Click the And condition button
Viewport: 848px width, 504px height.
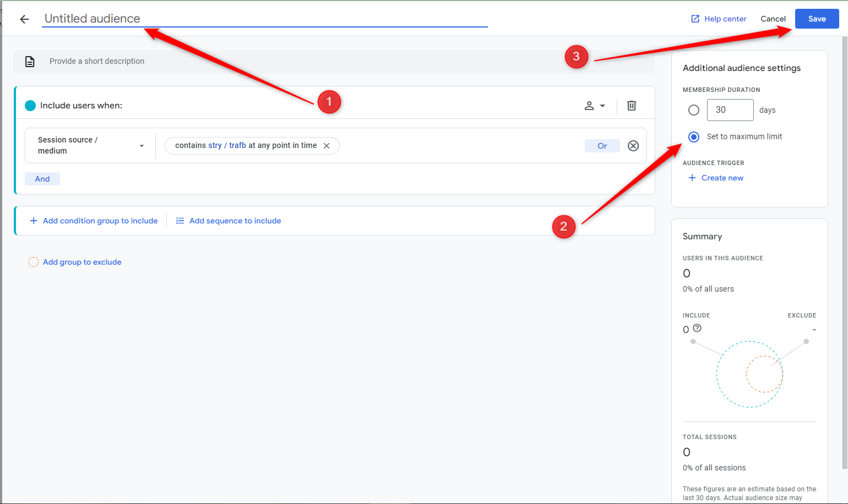click(x=42, y=179)
